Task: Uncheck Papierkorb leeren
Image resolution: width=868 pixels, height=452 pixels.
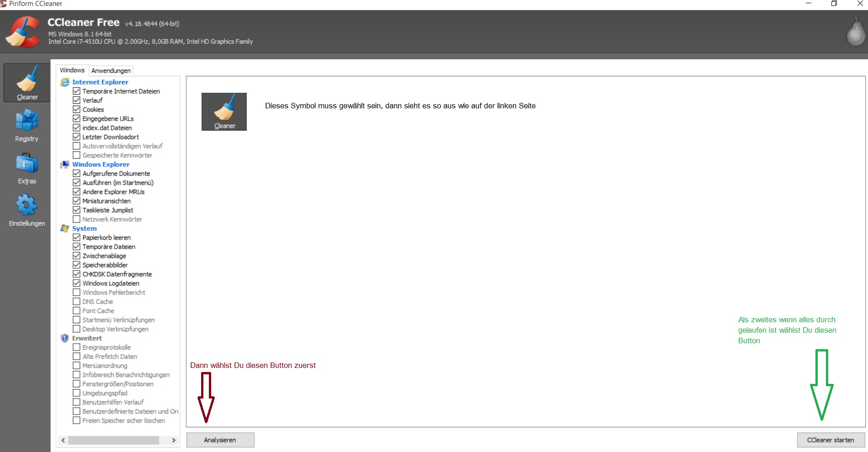Action: point(77,238)
